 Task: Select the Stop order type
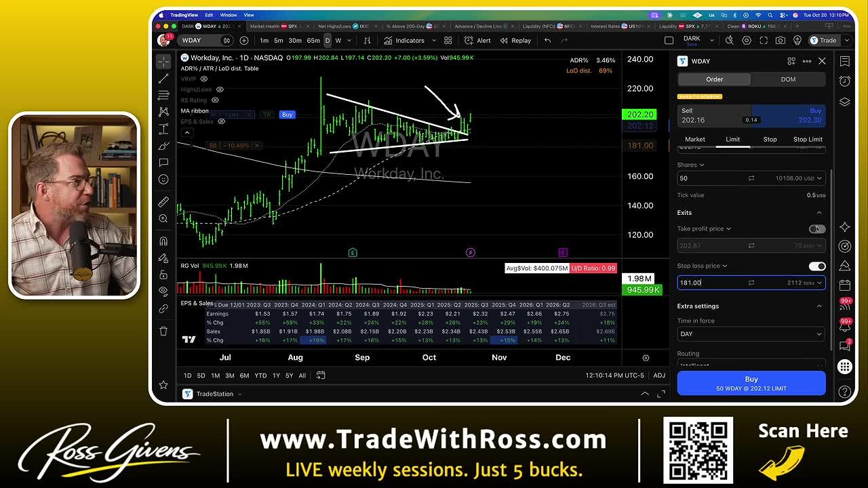pos(770,140)
